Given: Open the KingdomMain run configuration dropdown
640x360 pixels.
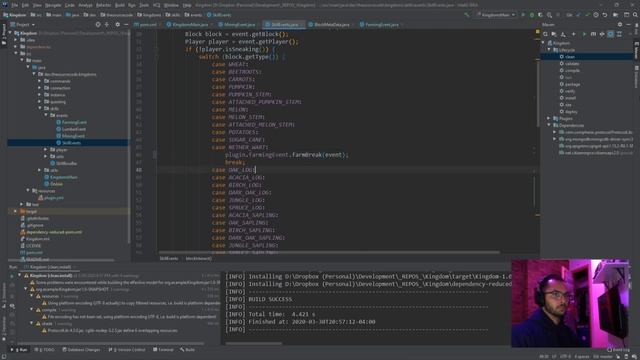Looking at the screenshot, I should [x=496, y=15].
